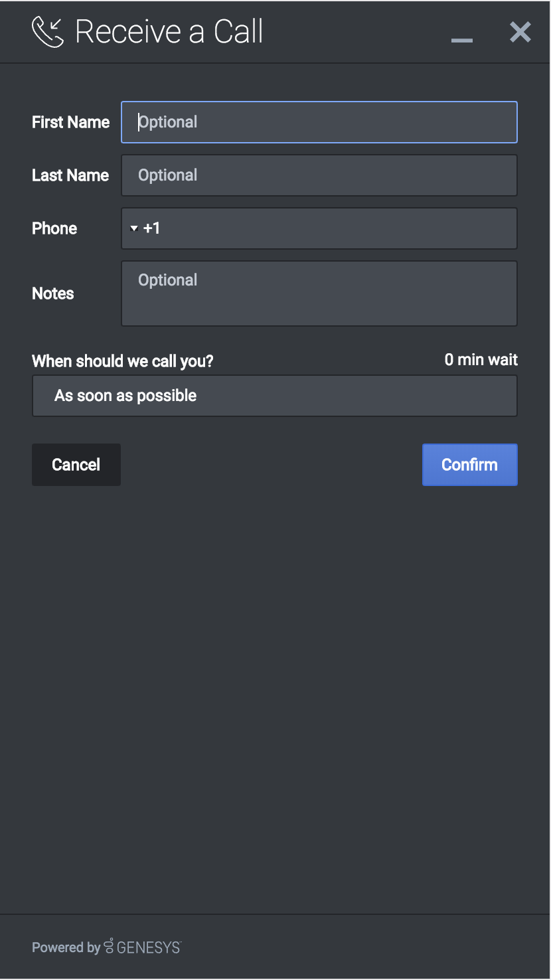Screen dimensions: 551x980
Task: Select the Notes text area
Action: [x=319, y=293]
